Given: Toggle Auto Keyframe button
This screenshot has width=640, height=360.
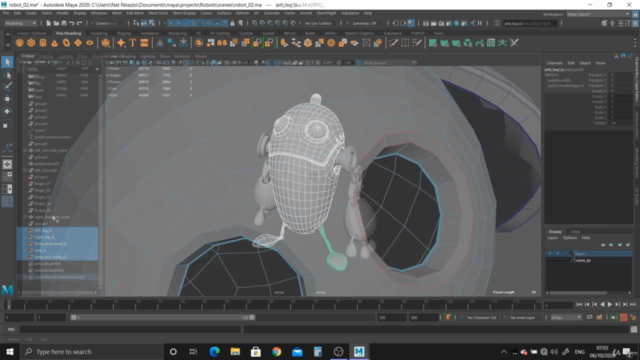Looking at the screenshot, I should pos(624,317).
